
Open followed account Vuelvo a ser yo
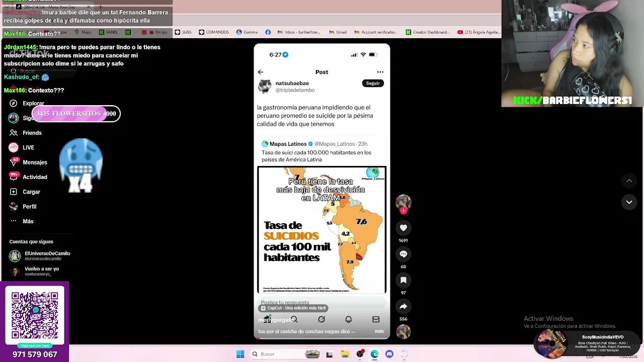34,271
